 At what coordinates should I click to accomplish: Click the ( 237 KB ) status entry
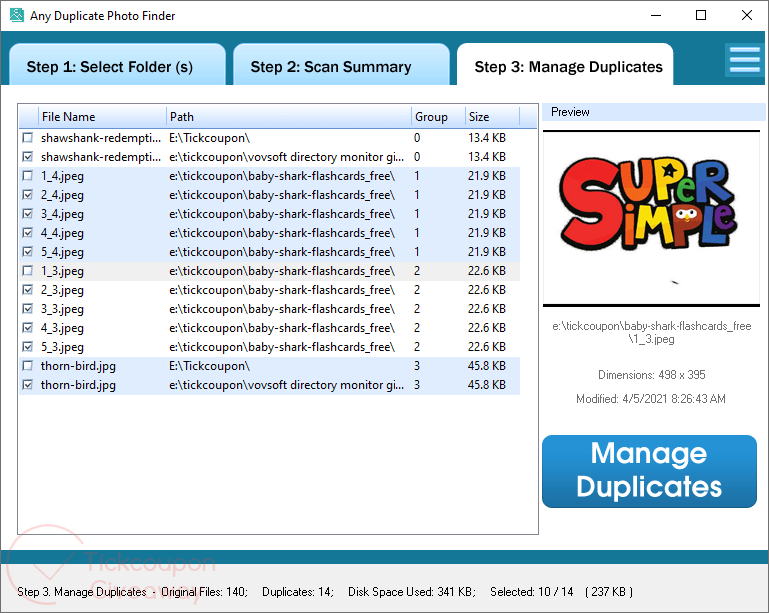tap(609, 592)
